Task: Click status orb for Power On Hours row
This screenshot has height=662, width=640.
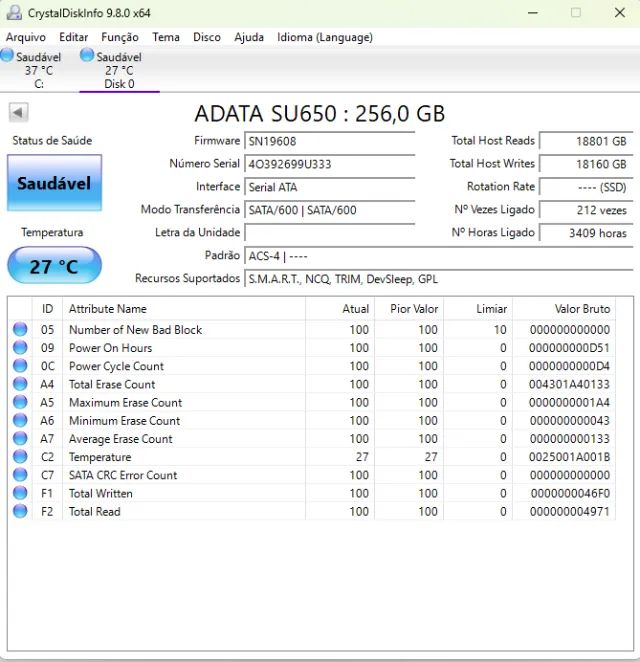Action: click(20, 347)
